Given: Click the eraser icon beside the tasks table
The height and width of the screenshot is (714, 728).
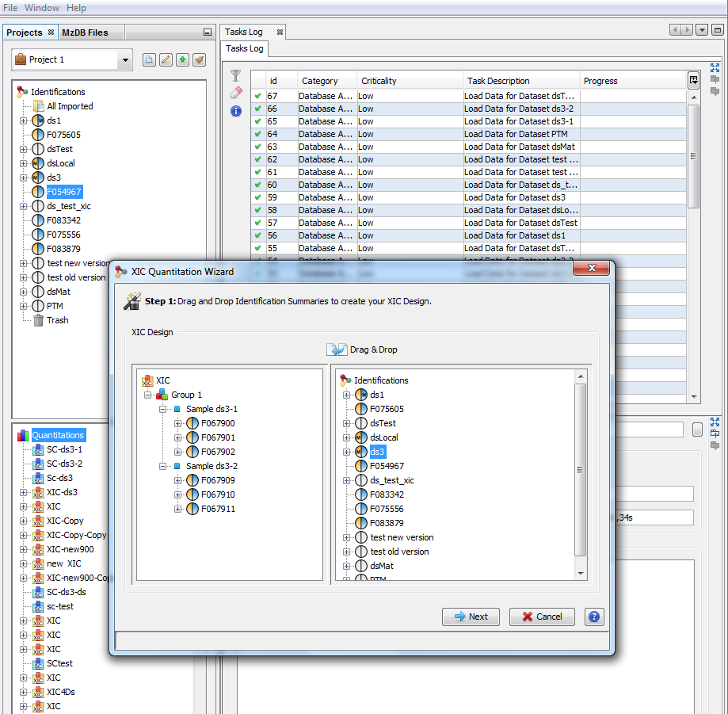Looking at the screenshot, I should click(235, 94).
